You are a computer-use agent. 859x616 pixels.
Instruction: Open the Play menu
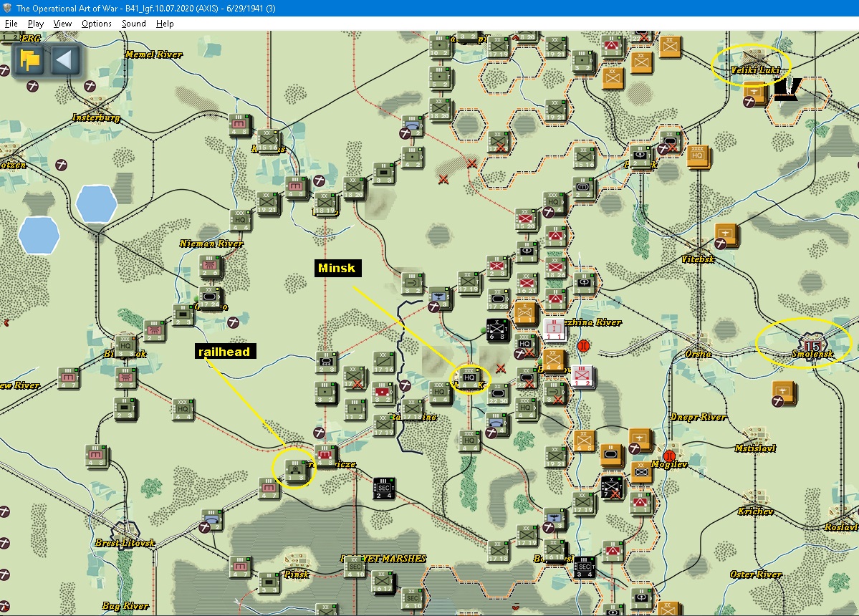point(36,24)
